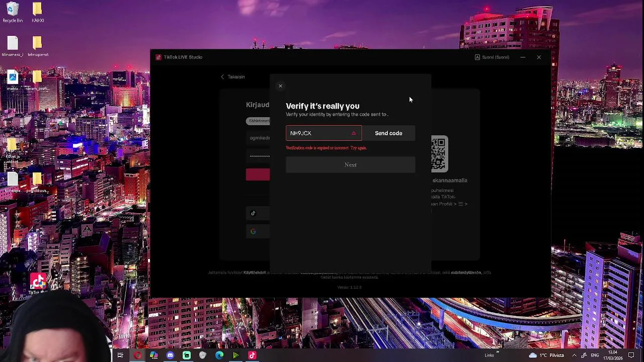This screenshot has height=362, width=644.
Task: Open the green square app taskbar icon
Action: tap(187, 355)
